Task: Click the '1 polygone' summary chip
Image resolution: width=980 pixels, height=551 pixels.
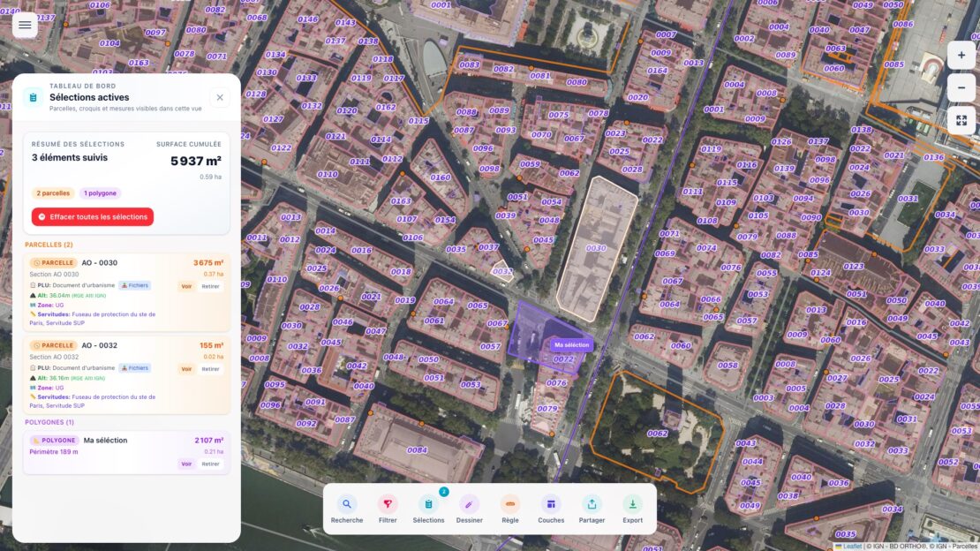Action: (100, 193)
